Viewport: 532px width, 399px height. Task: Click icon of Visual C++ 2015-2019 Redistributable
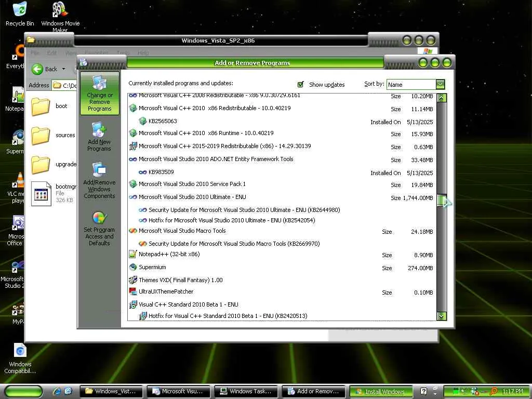[133, 146]
